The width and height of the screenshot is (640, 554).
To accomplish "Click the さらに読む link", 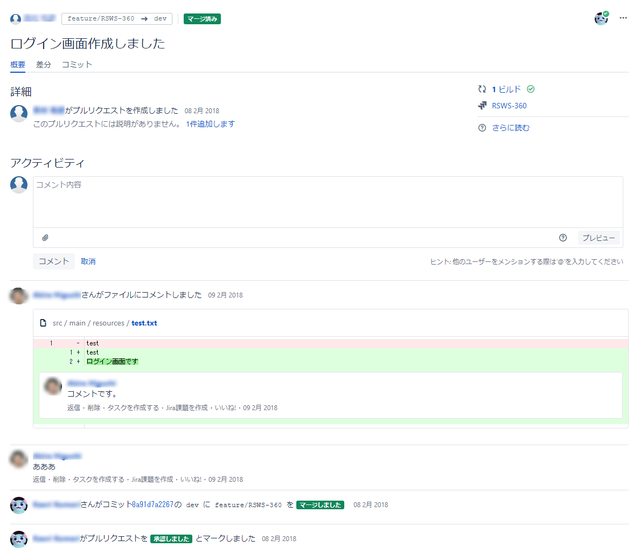I will [510, 128].
